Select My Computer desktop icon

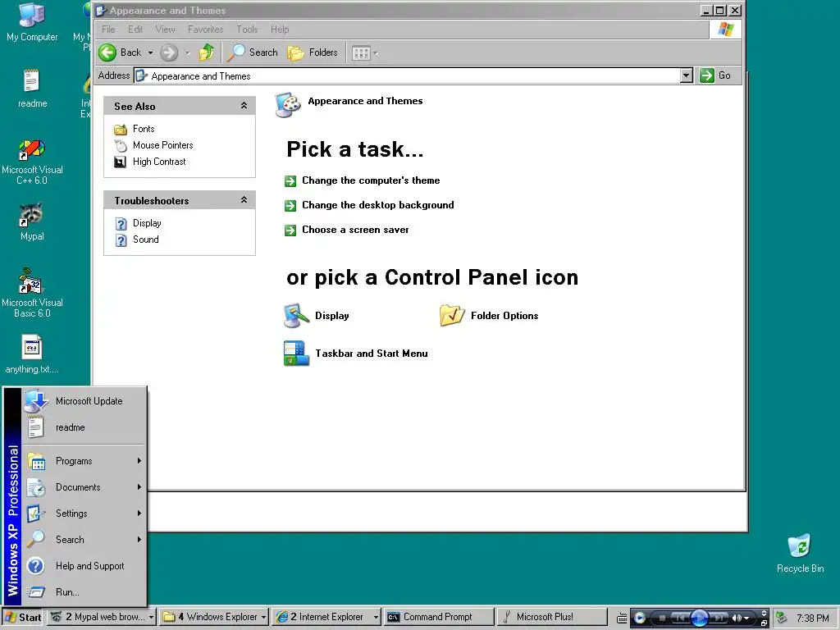click(x=32, y=22)
